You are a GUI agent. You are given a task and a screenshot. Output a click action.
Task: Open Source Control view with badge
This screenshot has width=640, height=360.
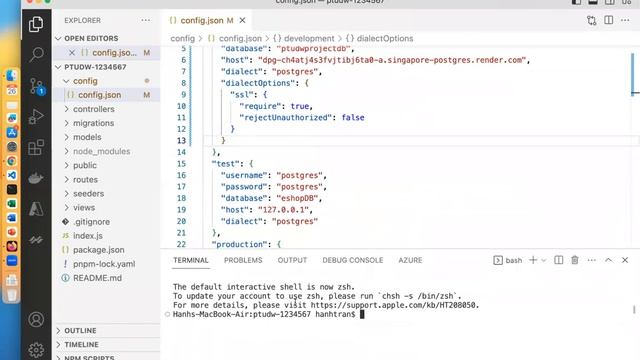pos(37,86)
